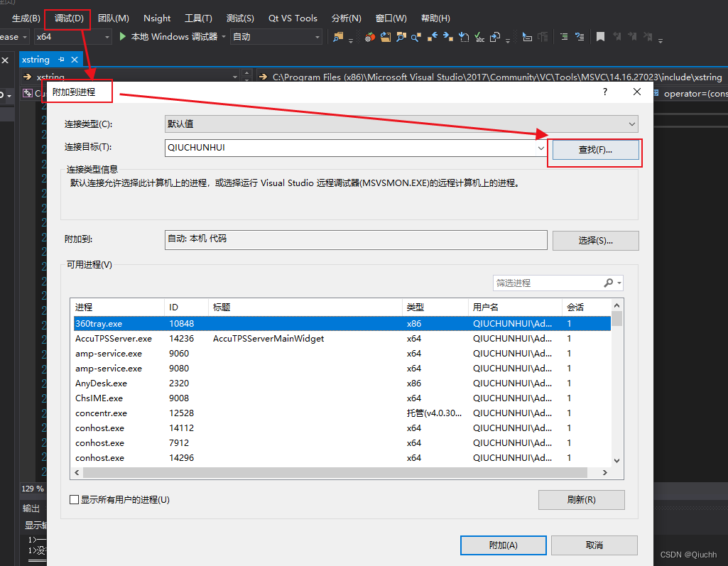Click the go to implementation arrow icon
The height and width of the screenshot is (566, 728).
coord(463,37)
